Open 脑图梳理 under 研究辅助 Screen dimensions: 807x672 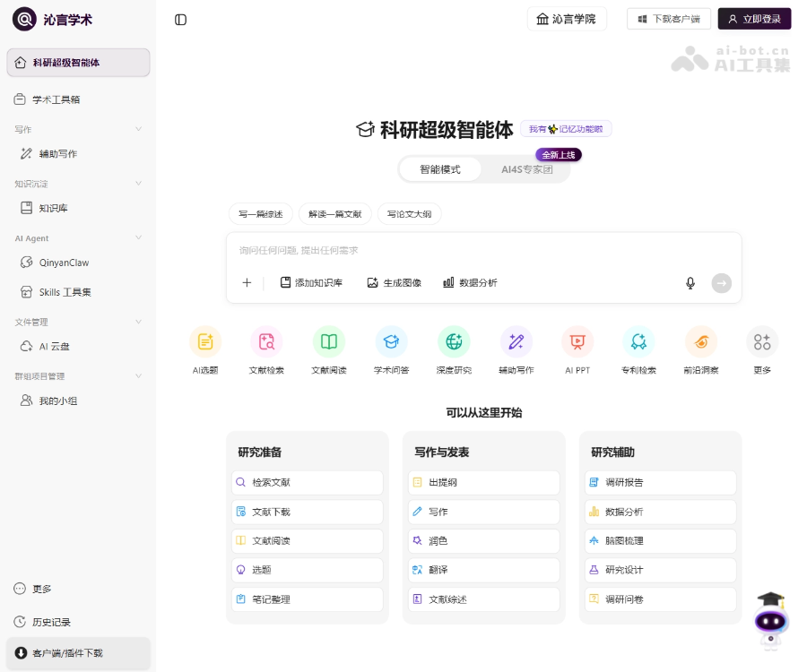(x=660, y=541)
